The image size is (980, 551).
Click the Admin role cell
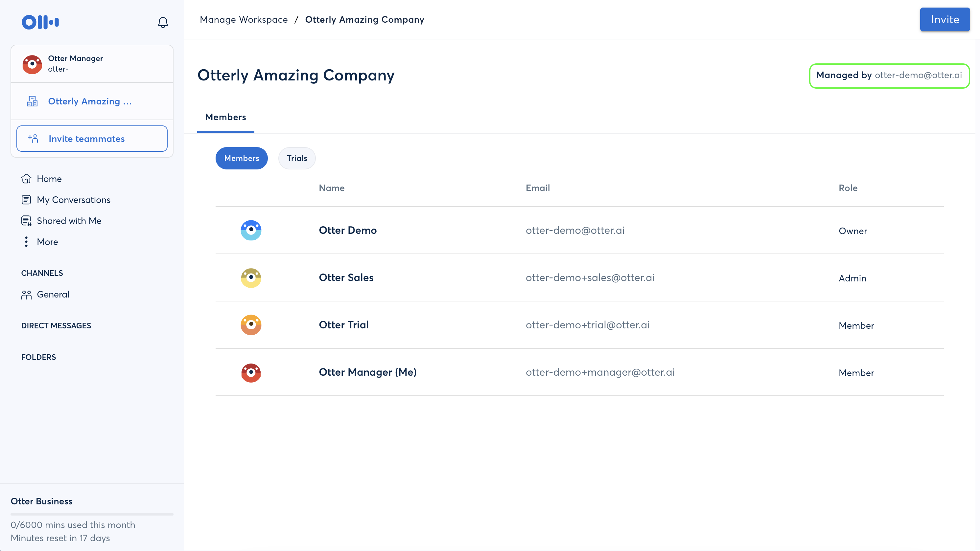pos(852,278)
